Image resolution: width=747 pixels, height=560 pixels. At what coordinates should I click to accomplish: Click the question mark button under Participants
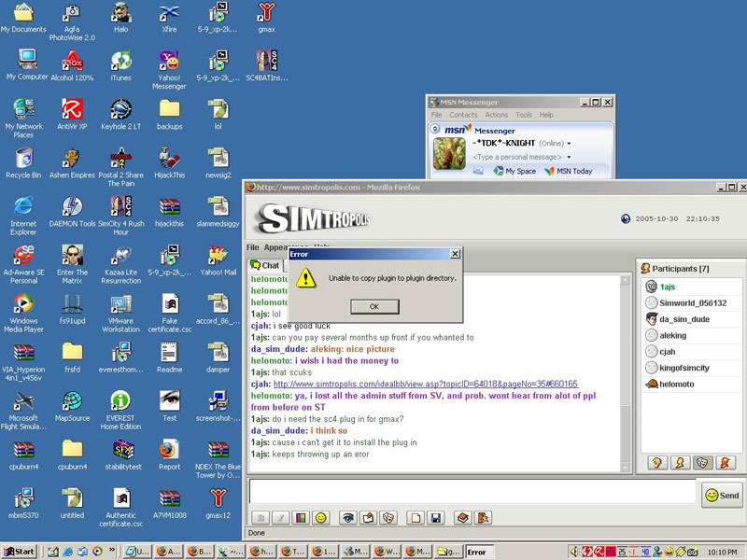(657, 462)
